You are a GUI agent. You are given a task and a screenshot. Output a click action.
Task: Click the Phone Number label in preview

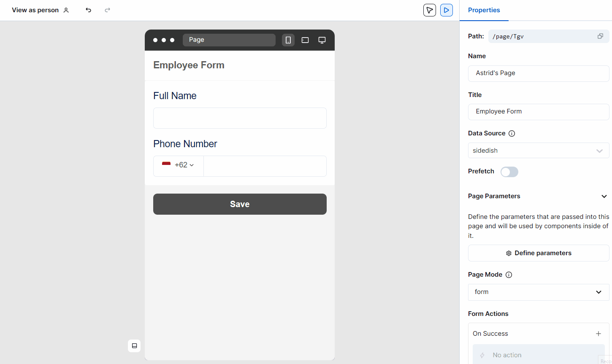tap(185, 144)
